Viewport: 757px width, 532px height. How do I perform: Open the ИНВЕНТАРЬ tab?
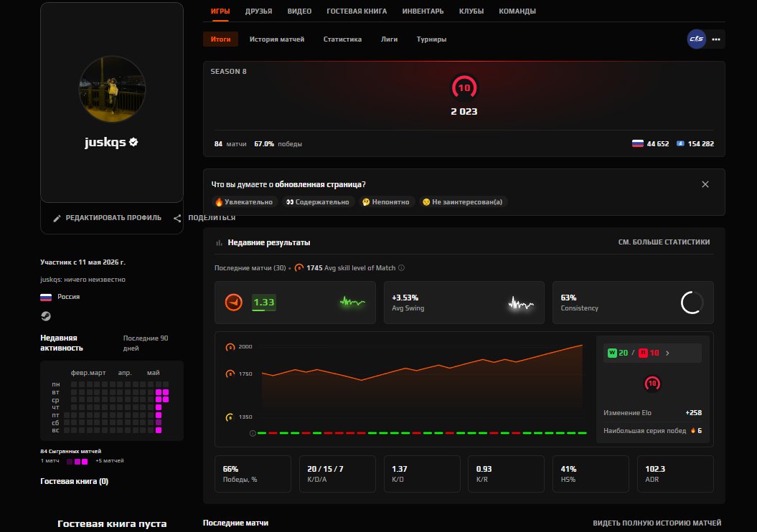click(x=423, y=11)
